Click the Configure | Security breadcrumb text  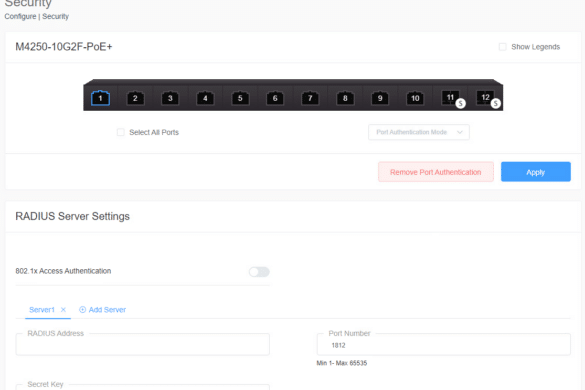pyautogui.click(x=37, y=16)
